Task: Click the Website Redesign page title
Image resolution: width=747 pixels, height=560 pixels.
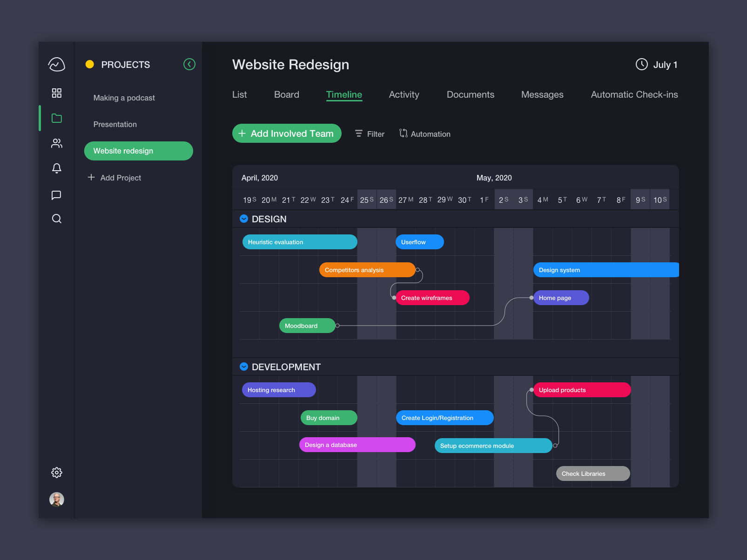Action: click(x=291, y=65)
